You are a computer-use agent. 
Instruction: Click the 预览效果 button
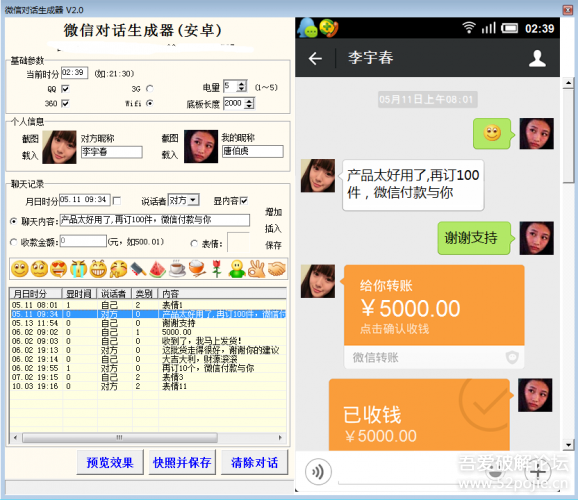[110, 462]
